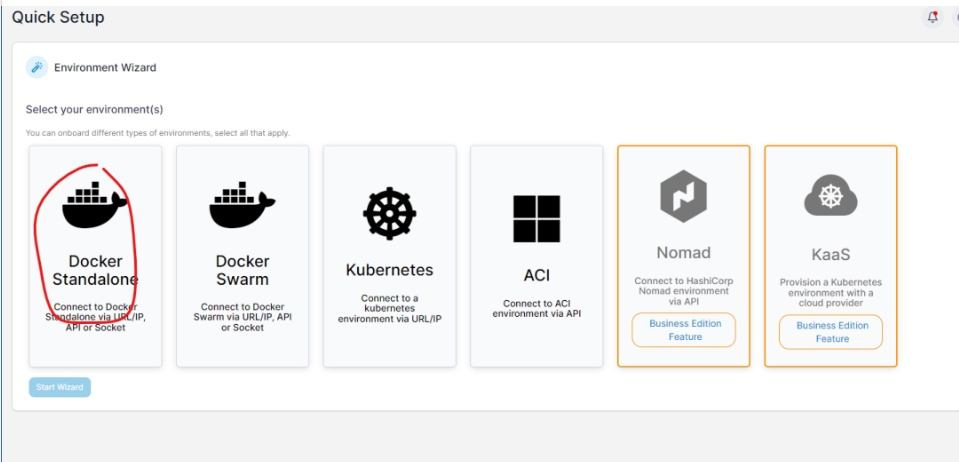Click the "Nomad" card title
959x462 pixels.
pyautogui.click(x=684, y=253)
